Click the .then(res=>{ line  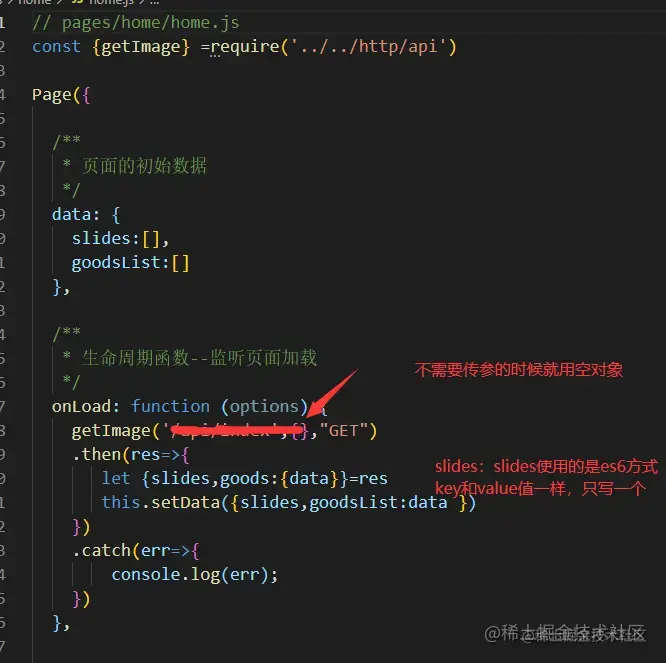point(130,454)
